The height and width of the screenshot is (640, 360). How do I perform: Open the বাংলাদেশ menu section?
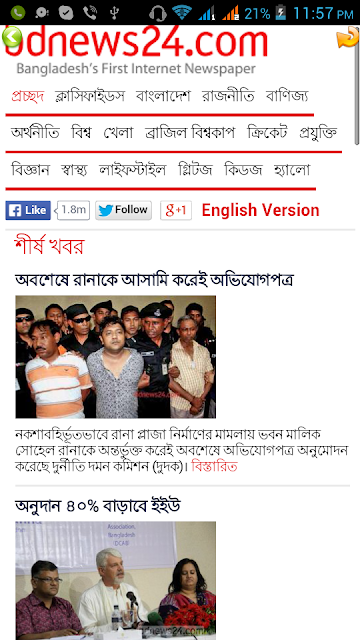pos(163,96)
